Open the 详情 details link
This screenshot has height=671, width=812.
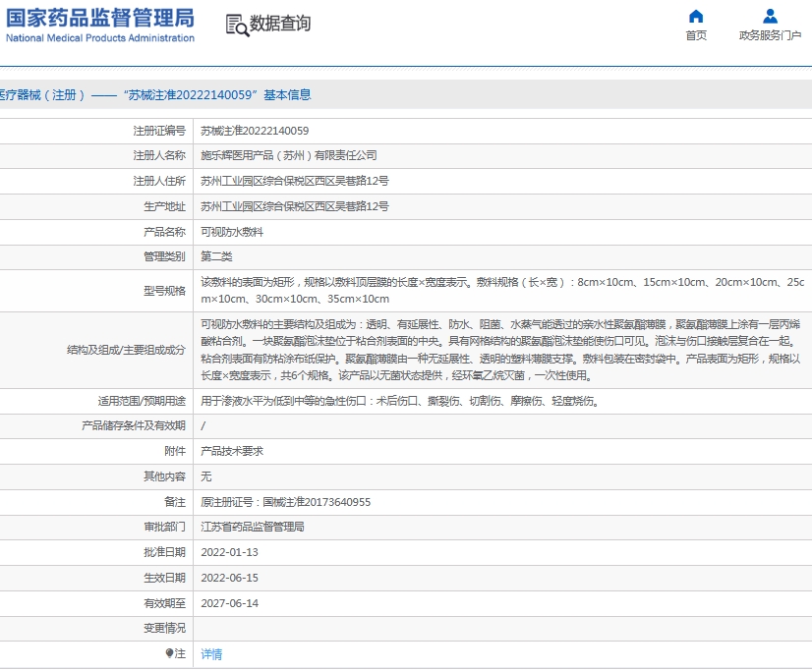(x=211, y=654)
